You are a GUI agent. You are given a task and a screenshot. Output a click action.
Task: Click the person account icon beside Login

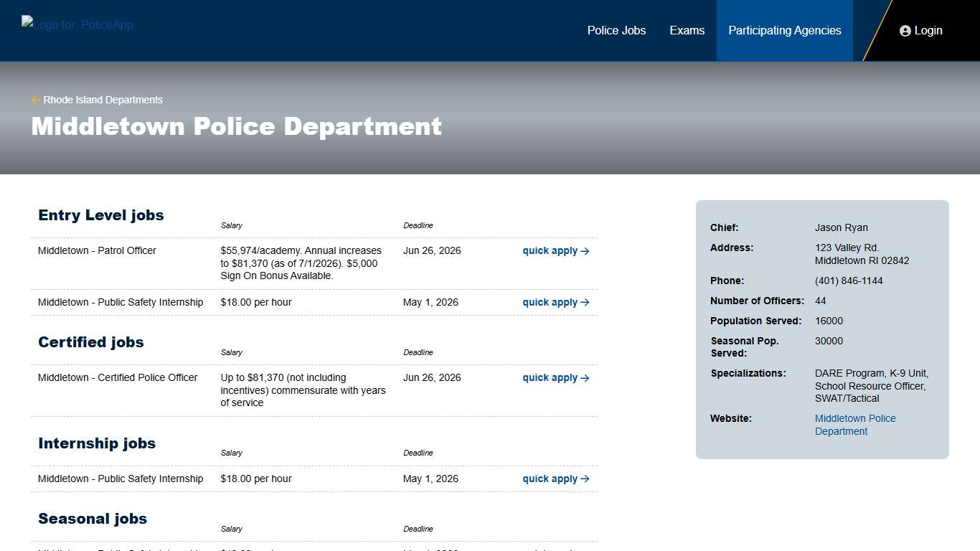click(x=904, y=30)
